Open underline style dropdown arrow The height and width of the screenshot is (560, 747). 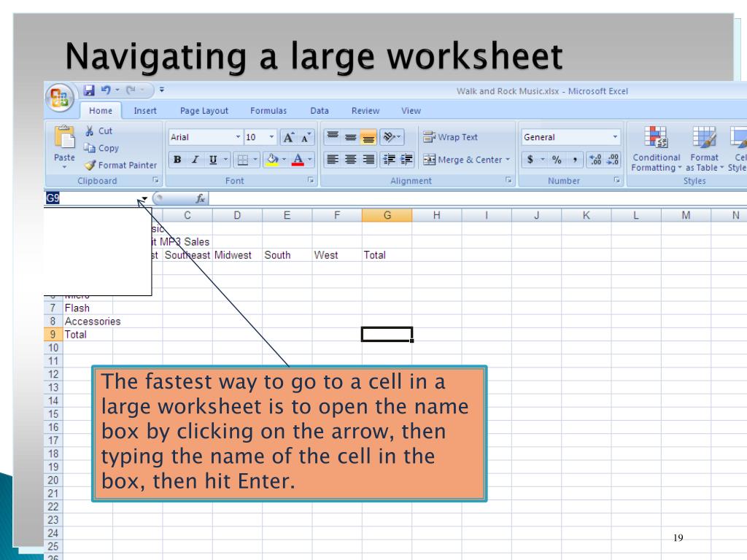(225, 160)
